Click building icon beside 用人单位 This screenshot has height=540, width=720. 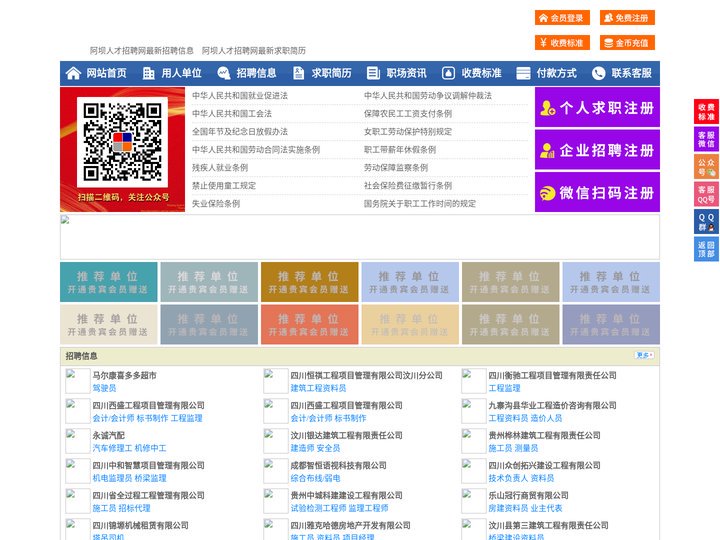point(148,73)
